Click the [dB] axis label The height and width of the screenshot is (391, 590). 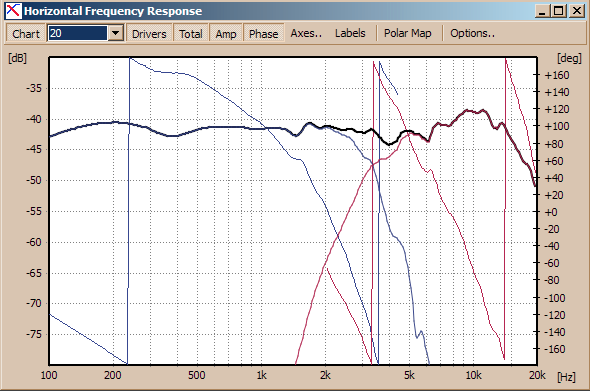click(17, 58)
